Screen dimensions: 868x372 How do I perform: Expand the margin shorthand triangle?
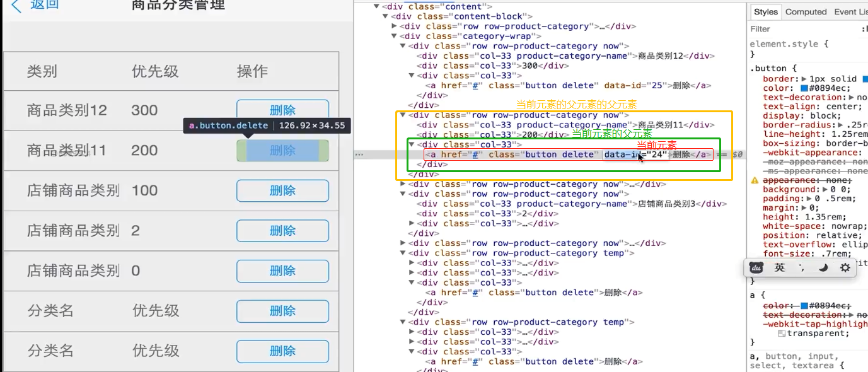pos(804,208)
